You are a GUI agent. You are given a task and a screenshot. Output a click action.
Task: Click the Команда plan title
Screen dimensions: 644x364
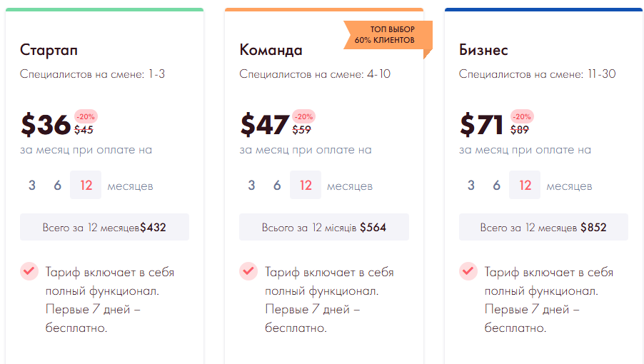click(271, 50)
